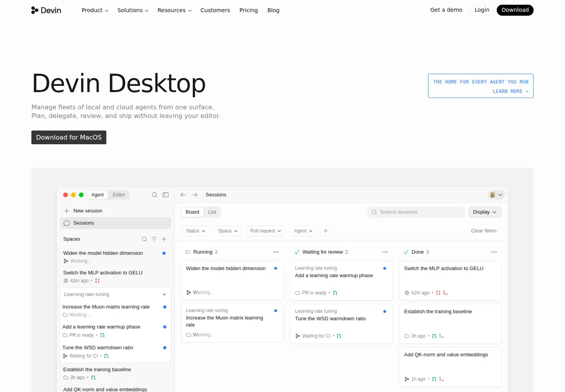Collapse the Learning rate tuning group
The image size is (565, 392).
(164, 294)
